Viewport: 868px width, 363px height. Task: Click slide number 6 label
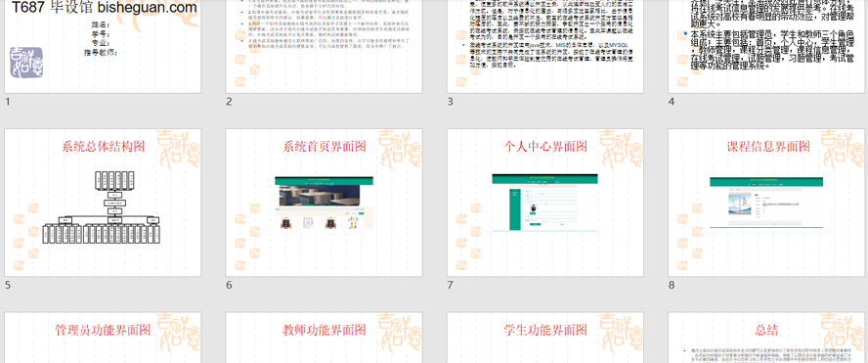229,286
